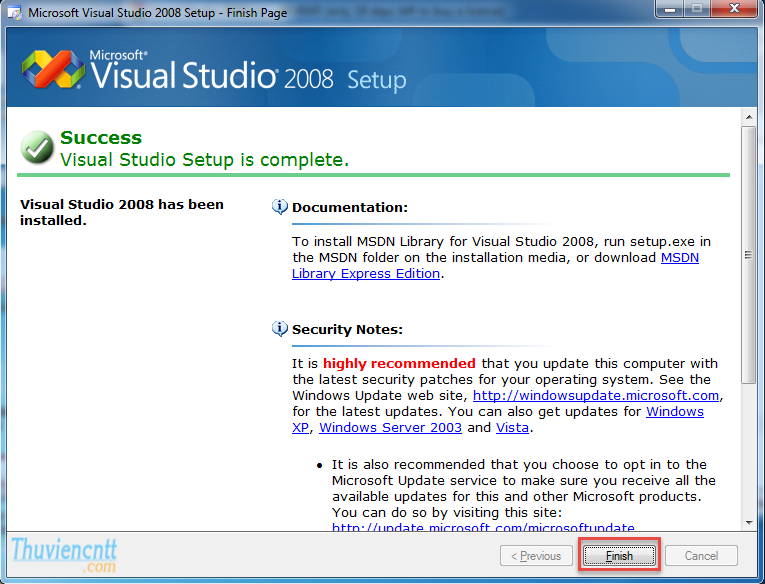The width and height of the screenshot is (765, 584).
Task: Click the Previous button
Action: click(x=536, y=556)
